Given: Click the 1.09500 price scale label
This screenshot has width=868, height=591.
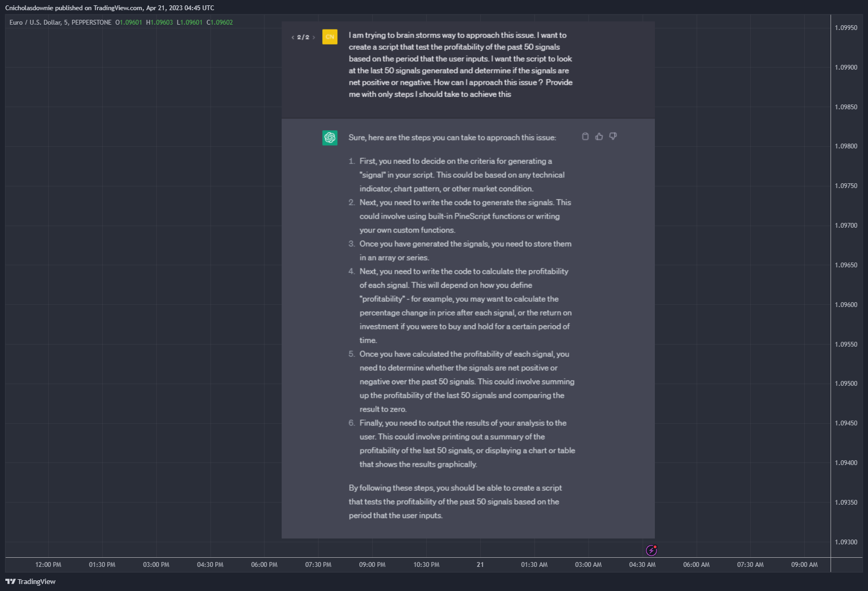Looking at the screenshot, I should pyautogui.click(x=846, y=384).
